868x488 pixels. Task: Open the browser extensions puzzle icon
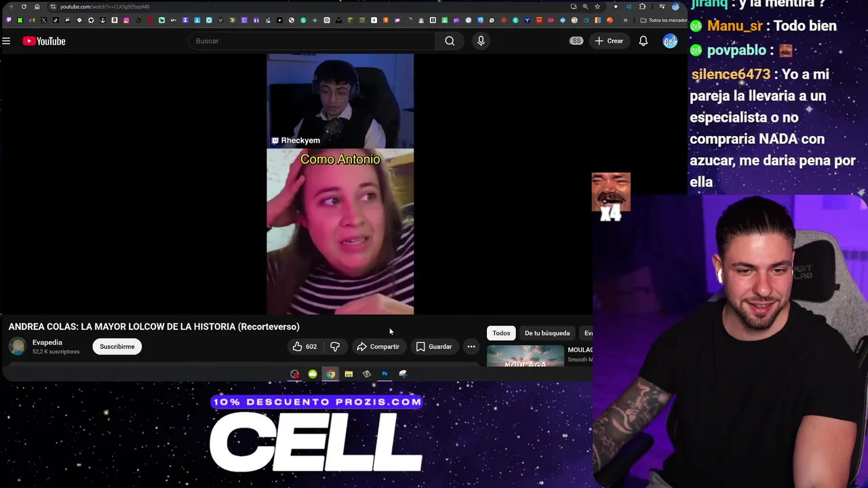tap(642, 7)
